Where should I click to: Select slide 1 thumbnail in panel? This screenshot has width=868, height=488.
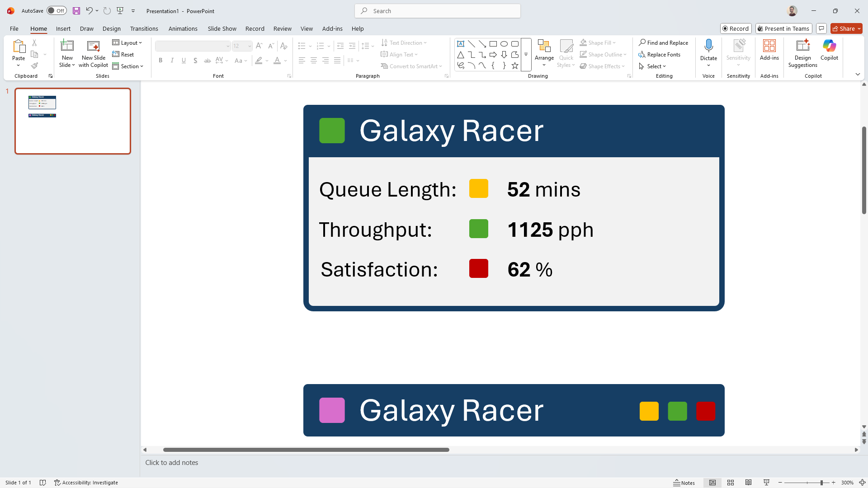[72, 121]
